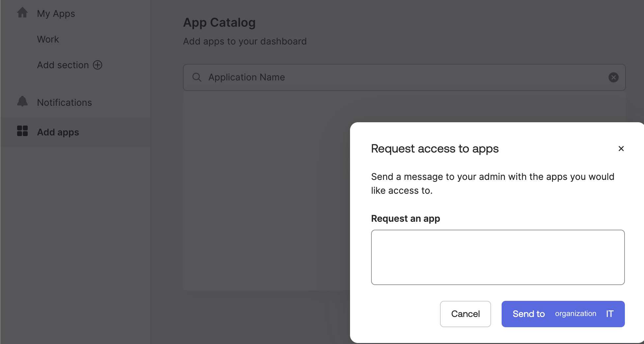Click the Add section label
The height and width of the screenshot is (344, 644).
[63, 65]
